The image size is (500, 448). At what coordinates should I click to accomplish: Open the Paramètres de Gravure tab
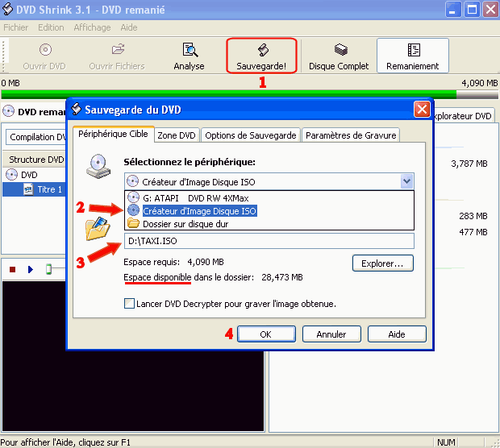click(351, 135)
